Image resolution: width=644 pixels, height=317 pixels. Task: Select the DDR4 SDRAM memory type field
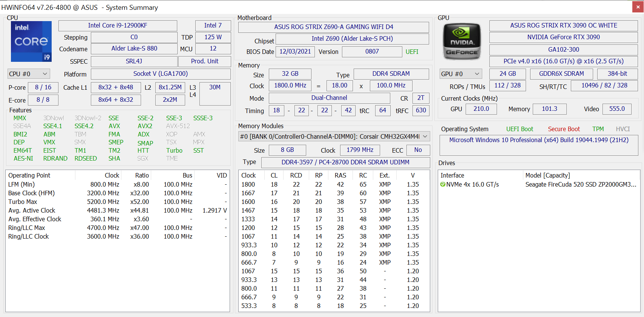pos(391,74)
